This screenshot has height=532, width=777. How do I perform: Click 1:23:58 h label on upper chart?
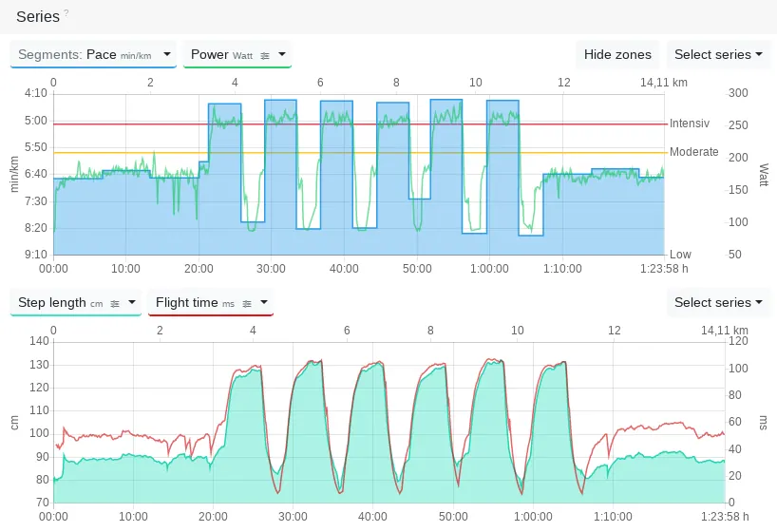664,269
